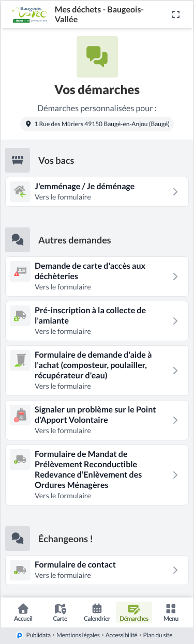
Task: Open chevron for Formulaire de Mandat de Prélèvement
Action: (175, 475)
